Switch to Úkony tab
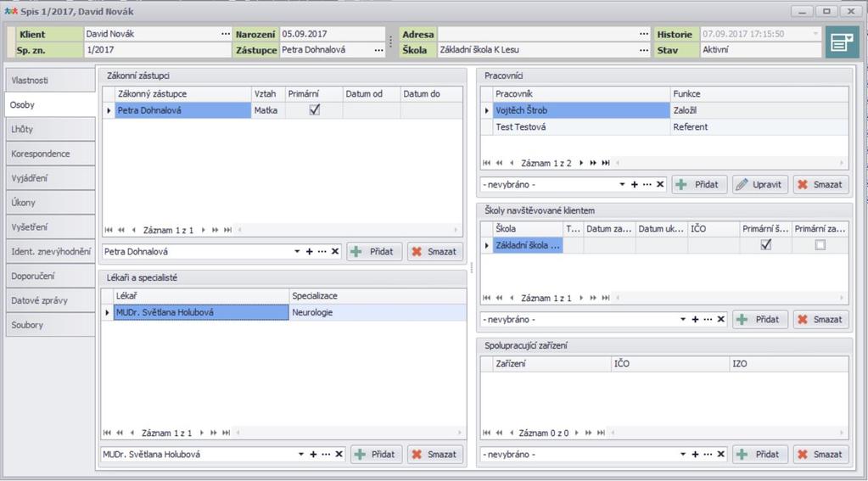The image size is (868, 481). click(x=50, y=203)
